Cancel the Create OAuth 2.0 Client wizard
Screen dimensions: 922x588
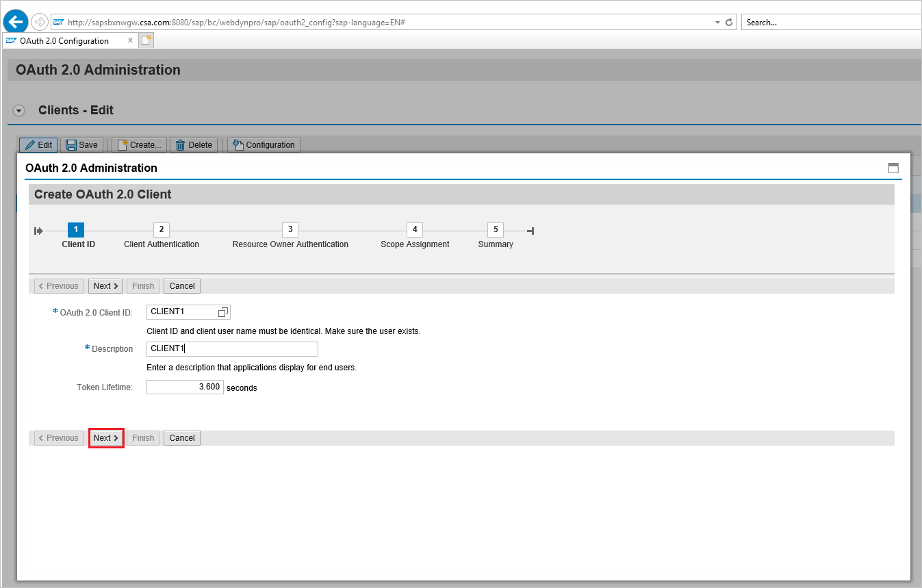(181, 437)
